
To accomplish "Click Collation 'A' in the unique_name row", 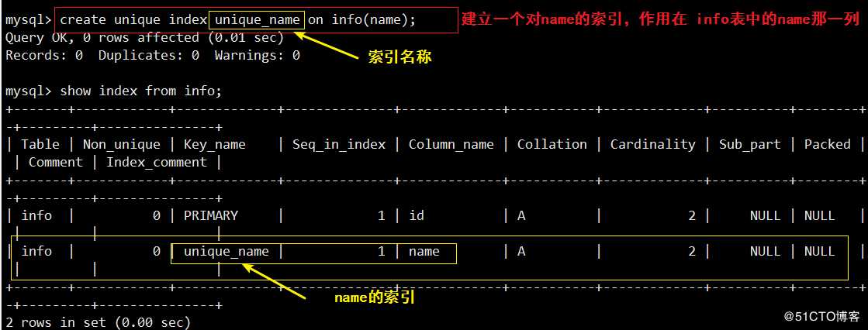I will (x=521, y=252).
